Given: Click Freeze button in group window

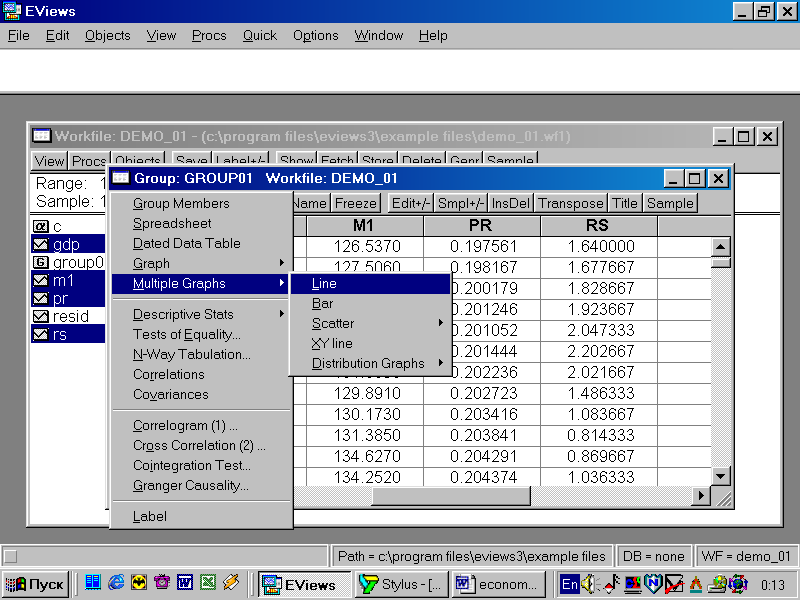Looking at the screenshot, I should click(356, 203).
